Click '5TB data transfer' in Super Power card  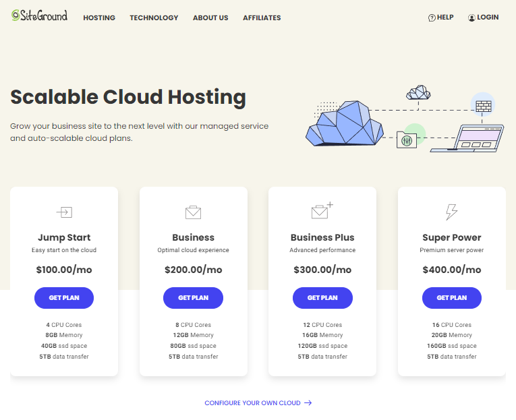pyautogui.click(x=452, y=357)
